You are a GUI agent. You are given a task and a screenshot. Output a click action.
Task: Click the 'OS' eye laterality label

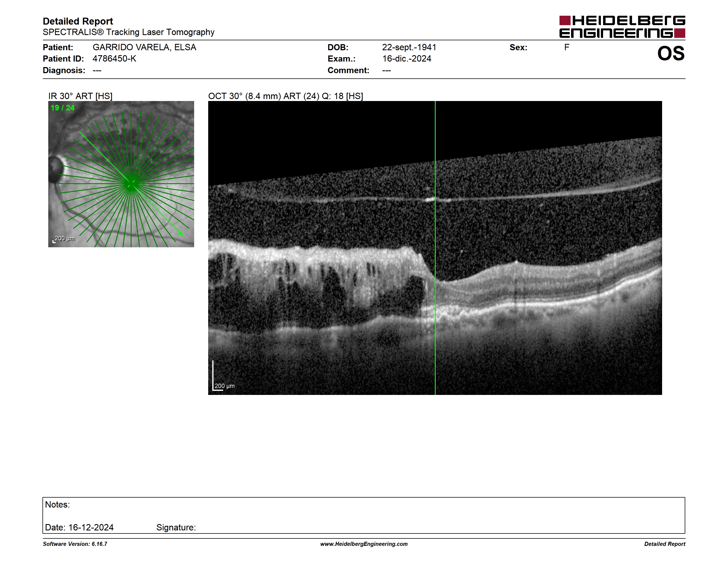click(x=671, y=53)
